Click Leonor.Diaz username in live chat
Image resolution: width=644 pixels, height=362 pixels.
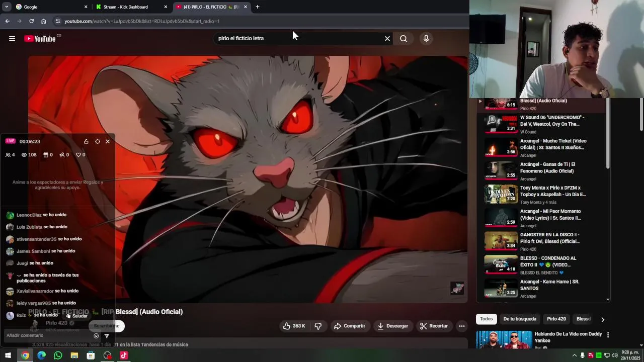click(29, 215)
